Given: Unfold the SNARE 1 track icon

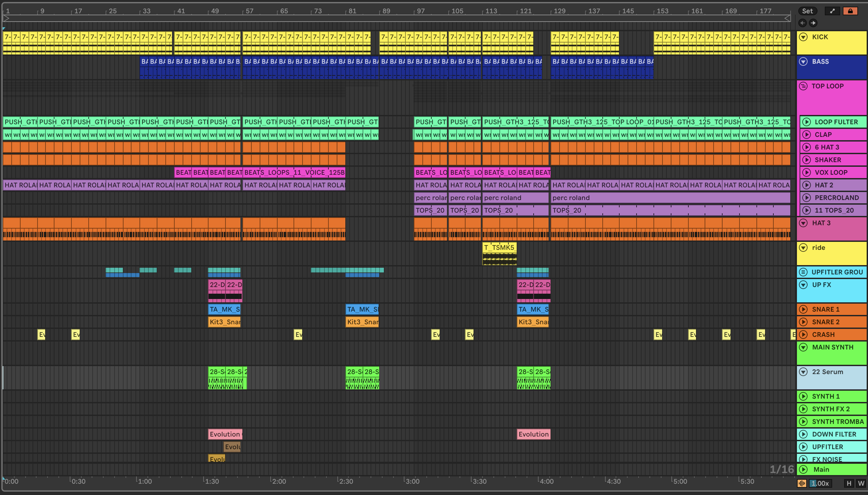Looking at the screenshot, I should tap(803, 309).
